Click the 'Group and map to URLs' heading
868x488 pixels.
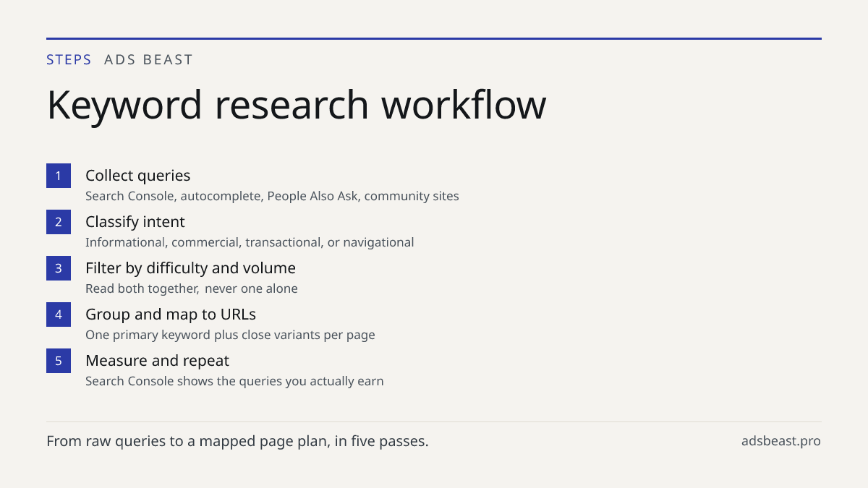coord(171,314)
